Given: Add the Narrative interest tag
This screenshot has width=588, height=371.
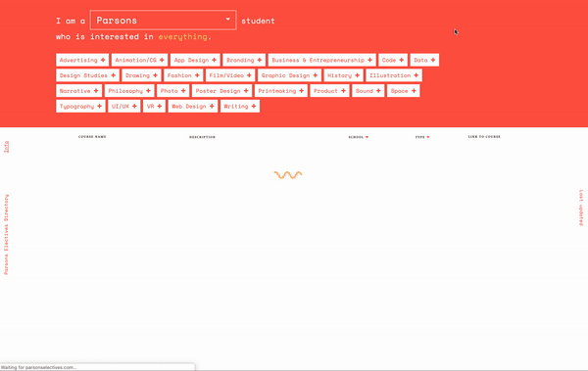Looking at the screenshot, I should coord(79,91).
